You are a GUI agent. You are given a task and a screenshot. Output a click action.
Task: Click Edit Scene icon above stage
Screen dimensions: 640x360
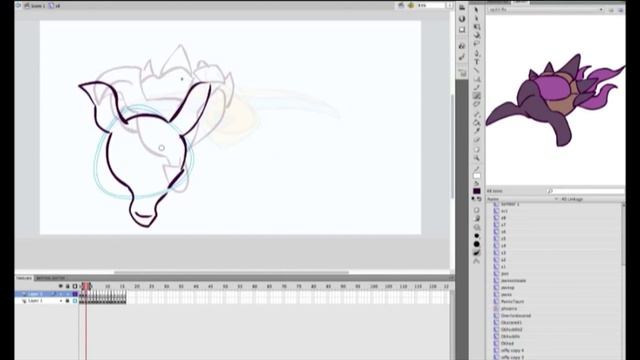tap(402, 5)
